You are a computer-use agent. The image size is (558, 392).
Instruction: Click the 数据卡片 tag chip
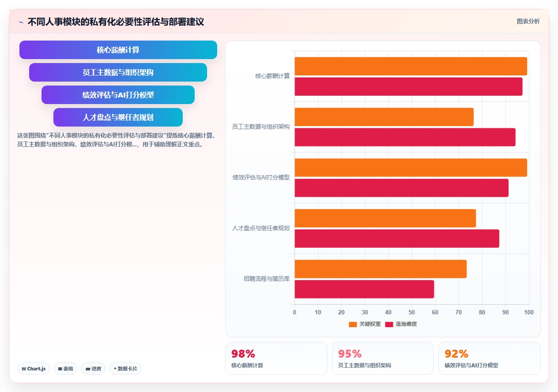point(125,369)
